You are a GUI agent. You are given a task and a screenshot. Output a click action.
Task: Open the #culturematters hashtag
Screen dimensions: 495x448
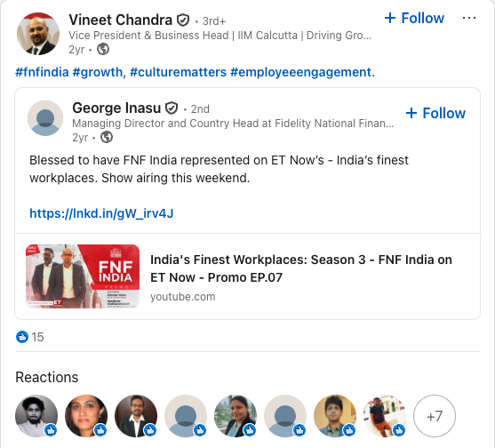click(x=178, y=72)
